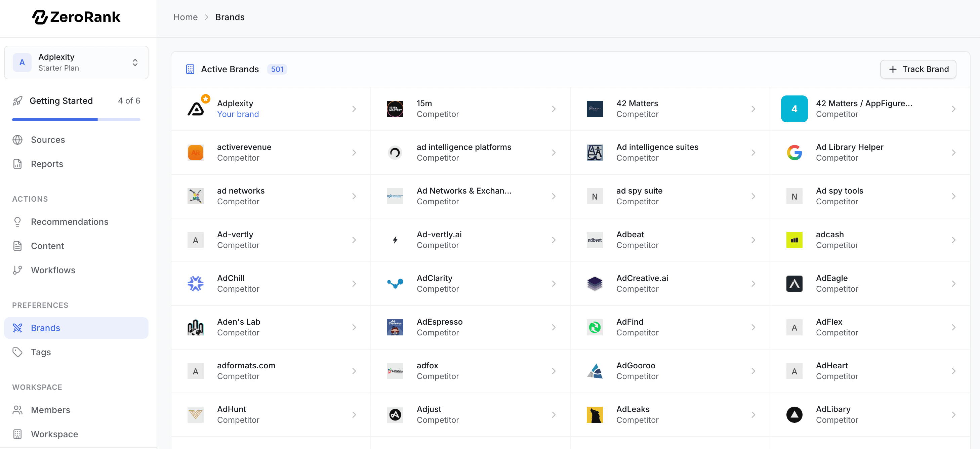Screen dimensions: 980x449
Task: Expand the AdLibary row chevron
Action: coord(954,415)
